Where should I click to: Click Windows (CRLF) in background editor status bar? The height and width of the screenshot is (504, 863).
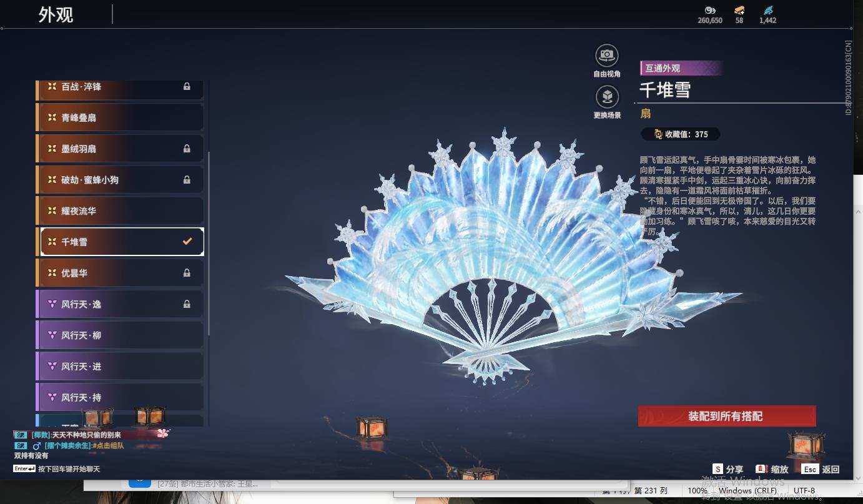(x=747, y=491)
